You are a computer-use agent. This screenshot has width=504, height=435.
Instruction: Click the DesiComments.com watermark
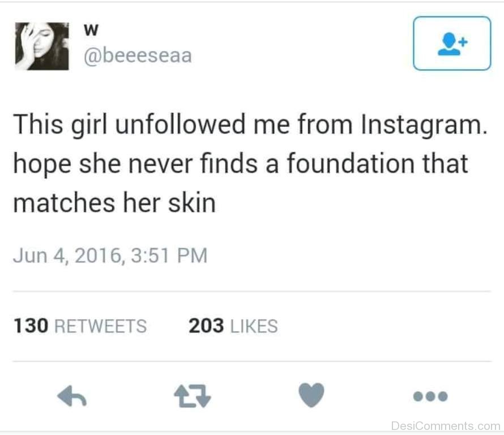tap(446, 426)
